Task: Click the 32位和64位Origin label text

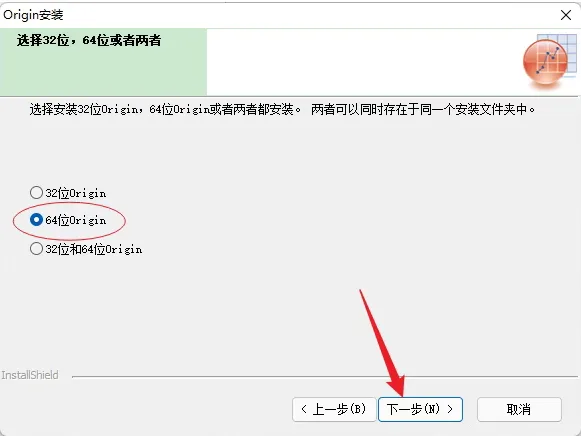Action: click(94, 249)
